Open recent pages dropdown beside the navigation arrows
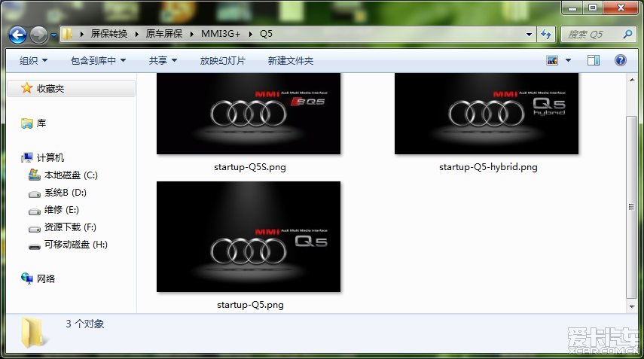This screenshot has height=359, width=644. [x=53, y=35]
